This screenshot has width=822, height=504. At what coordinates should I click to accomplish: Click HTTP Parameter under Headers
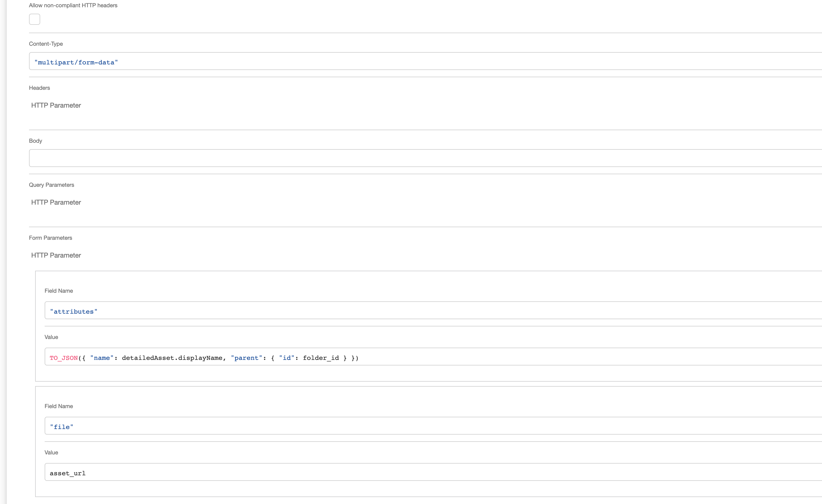point(56,105)
